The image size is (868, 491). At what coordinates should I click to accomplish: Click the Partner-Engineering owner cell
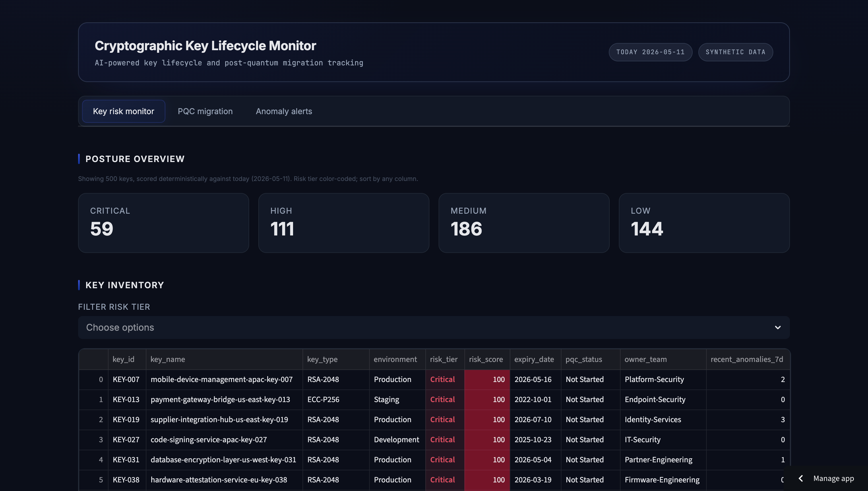[x=663, y=460]
